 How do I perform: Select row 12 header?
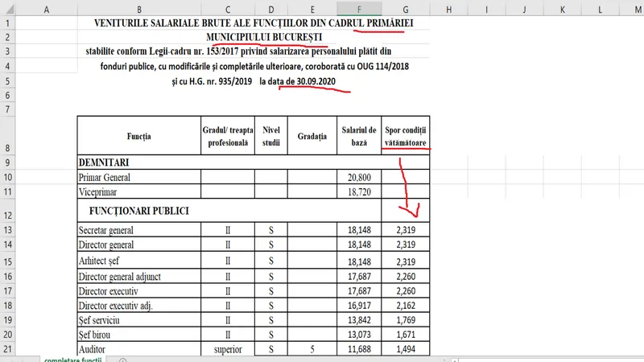pos(10,212)
